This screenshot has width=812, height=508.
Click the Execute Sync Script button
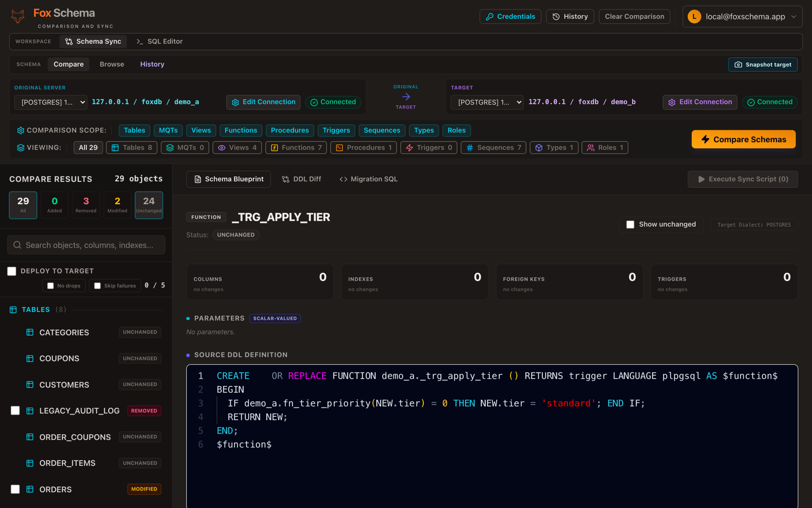[743, 179]
